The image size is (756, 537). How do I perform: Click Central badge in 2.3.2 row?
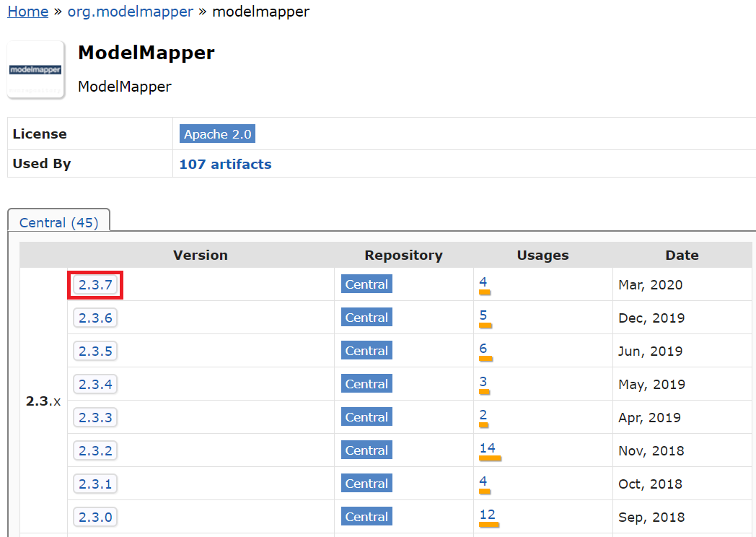pos(366,450)
